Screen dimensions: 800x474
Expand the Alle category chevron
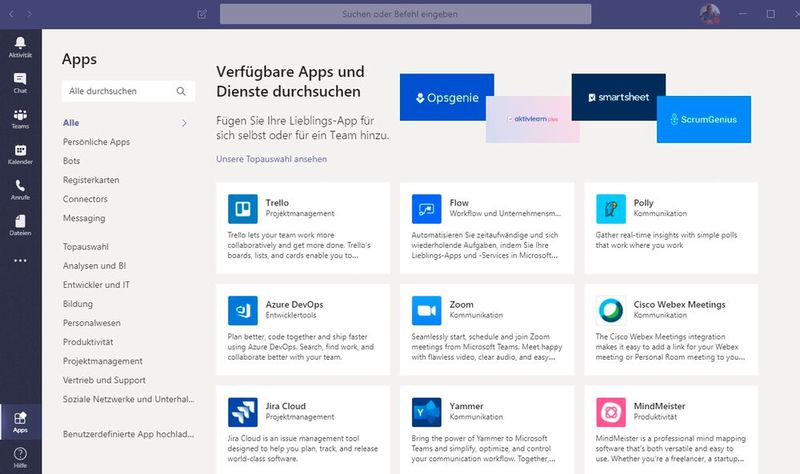184,123
